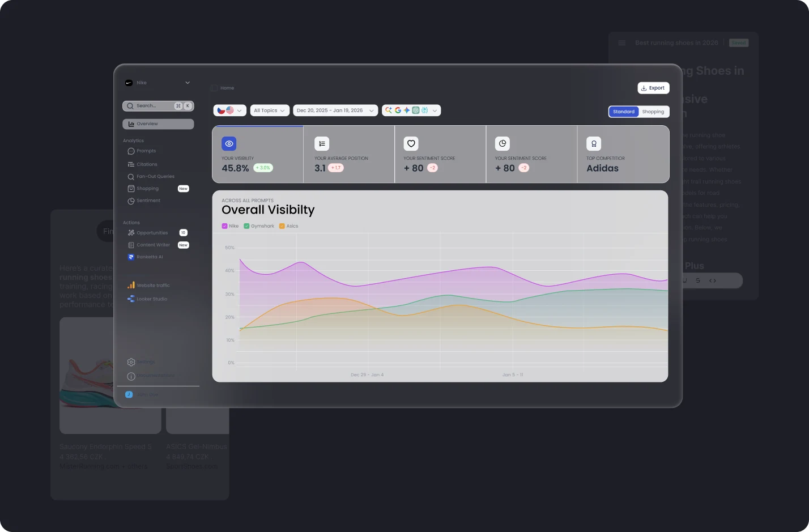Click the Website traffic analytics icon

pyautogui.click(x=131, y=286)
